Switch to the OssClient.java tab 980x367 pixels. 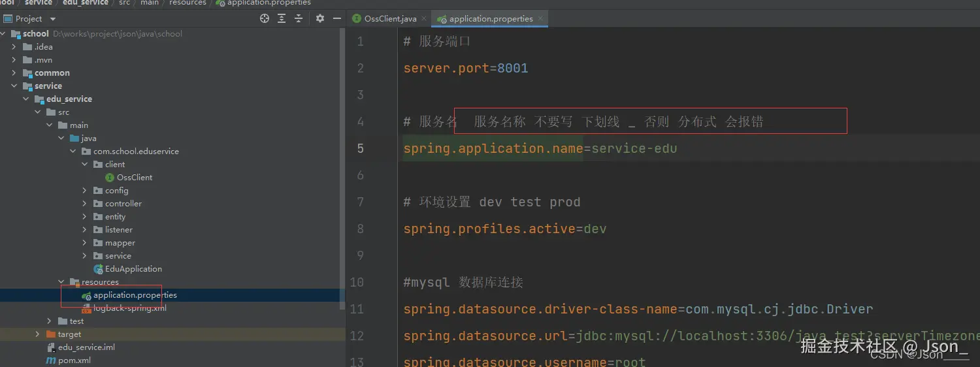[389, 19]
